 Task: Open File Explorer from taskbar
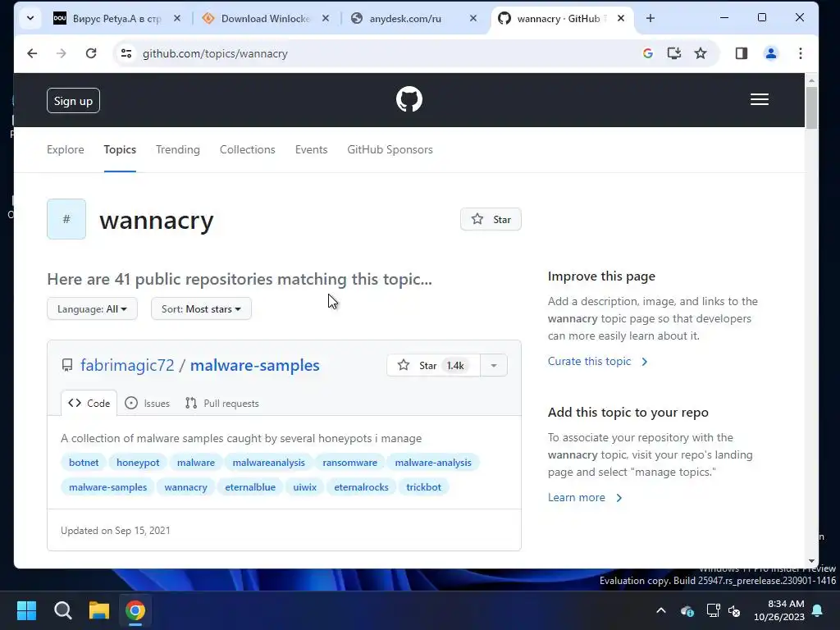[x=99, y=610]
